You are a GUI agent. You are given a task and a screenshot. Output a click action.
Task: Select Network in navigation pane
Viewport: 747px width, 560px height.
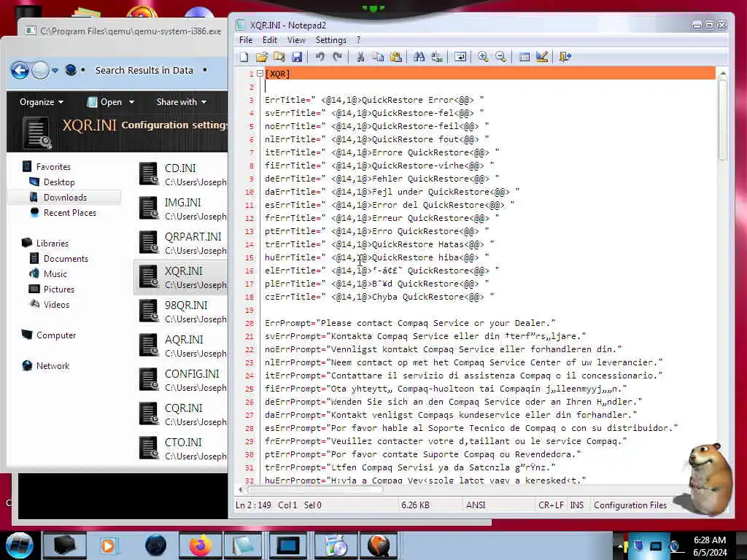coord(53,365)
